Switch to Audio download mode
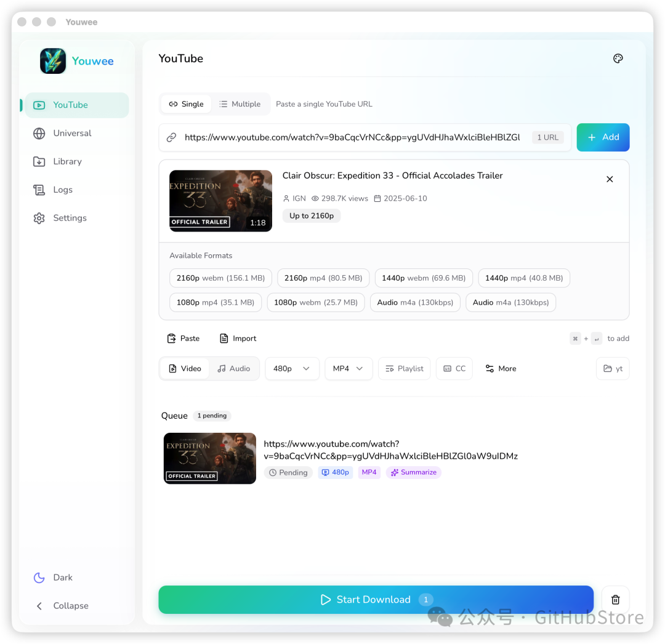 tap(234, 369)
